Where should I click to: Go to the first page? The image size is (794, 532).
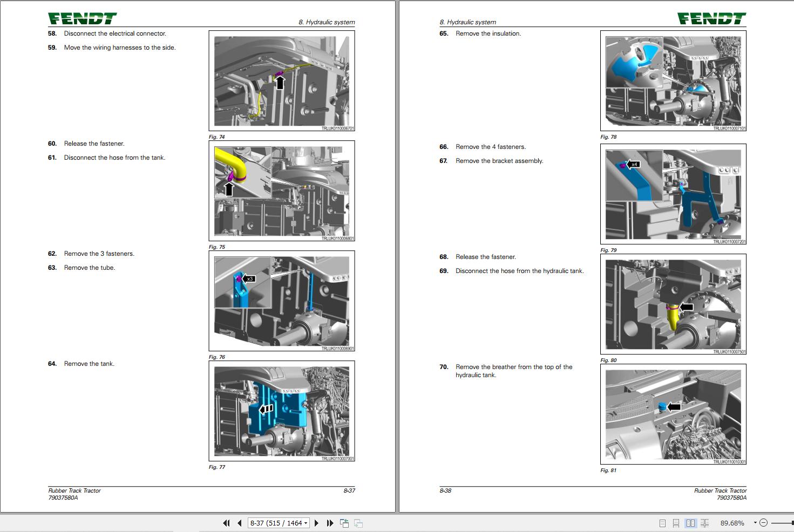tap(226, 523)
